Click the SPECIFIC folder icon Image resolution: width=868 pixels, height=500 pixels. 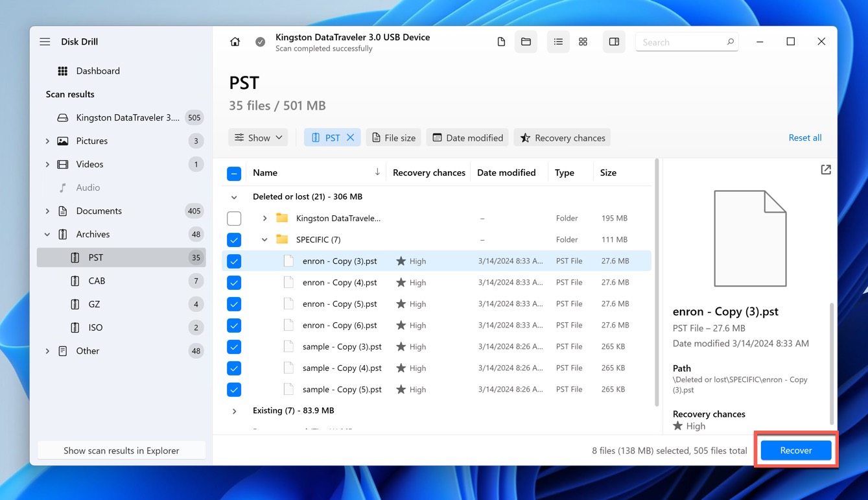pos(282,239)
